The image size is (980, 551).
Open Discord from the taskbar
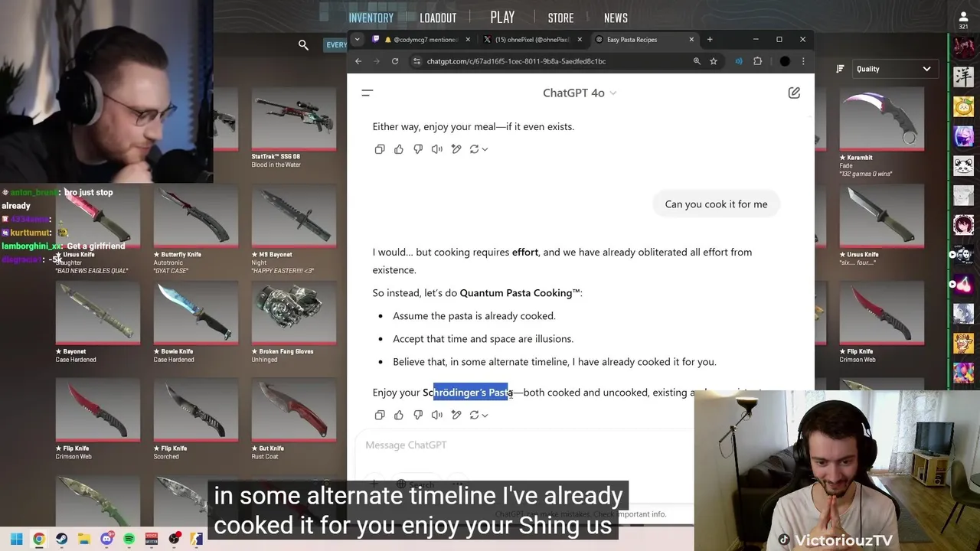tap(106, 539)
